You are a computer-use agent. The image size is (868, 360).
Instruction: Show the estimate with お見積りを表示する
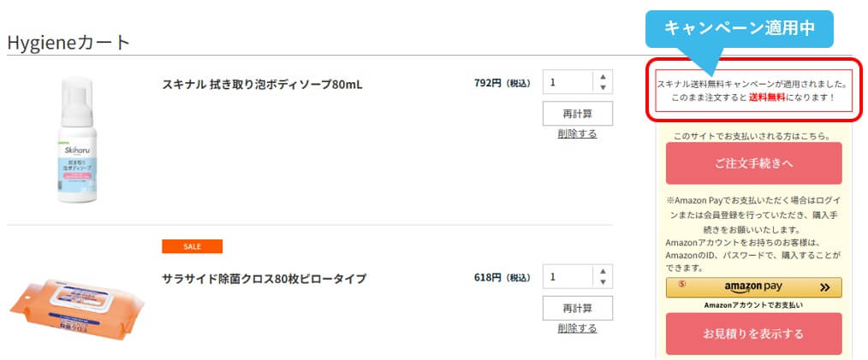(x=753, y=333)
